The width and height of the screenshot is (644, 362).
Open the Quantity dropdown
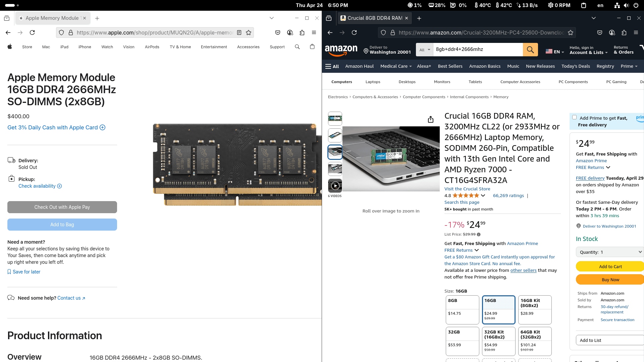(x=610, y=252)
